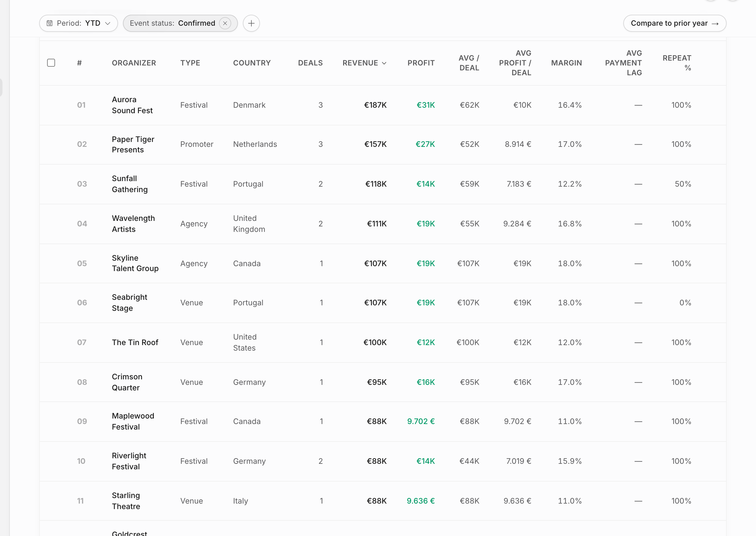Click the 16.4% margin cell
The height and width of the screenshot is (536, 756).
point(570,105)
